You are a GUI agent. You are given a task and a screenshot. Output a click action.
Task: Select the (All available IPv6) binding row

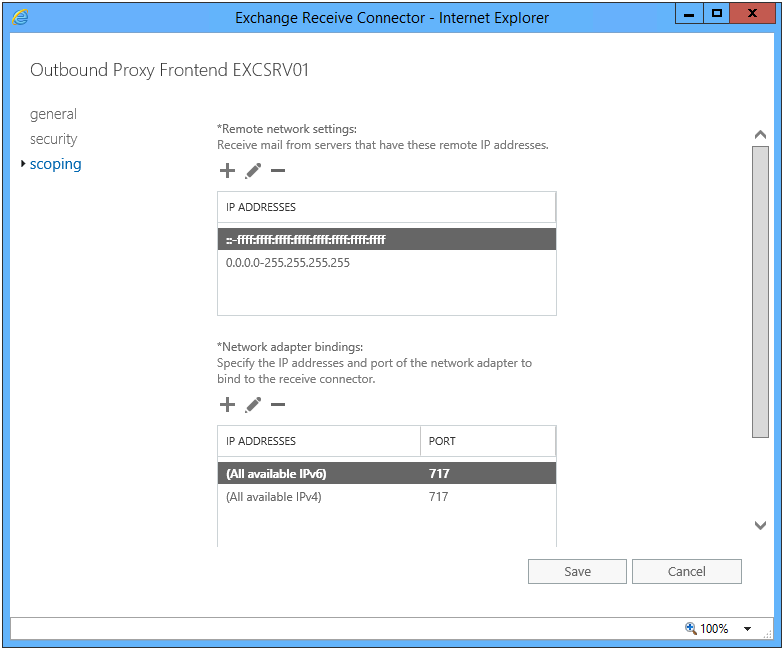pos(387,473)
